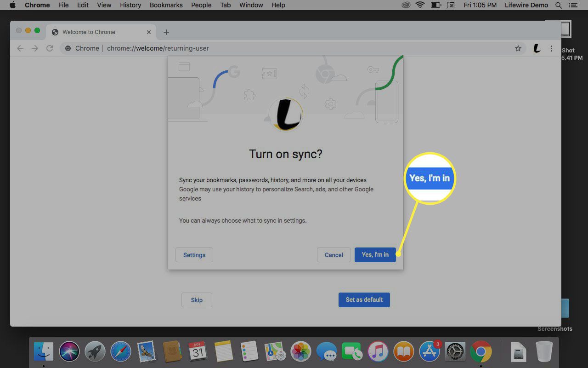The image size is (588, 368).
Task: Launch Siri from the Dock
Action: [69, 352]
